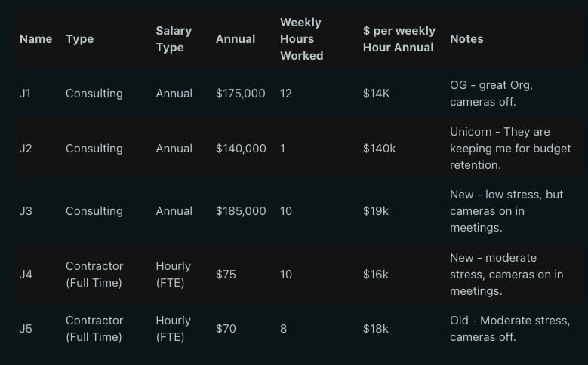Click the Name column header

pyautogui.click(x=35, y=39)
